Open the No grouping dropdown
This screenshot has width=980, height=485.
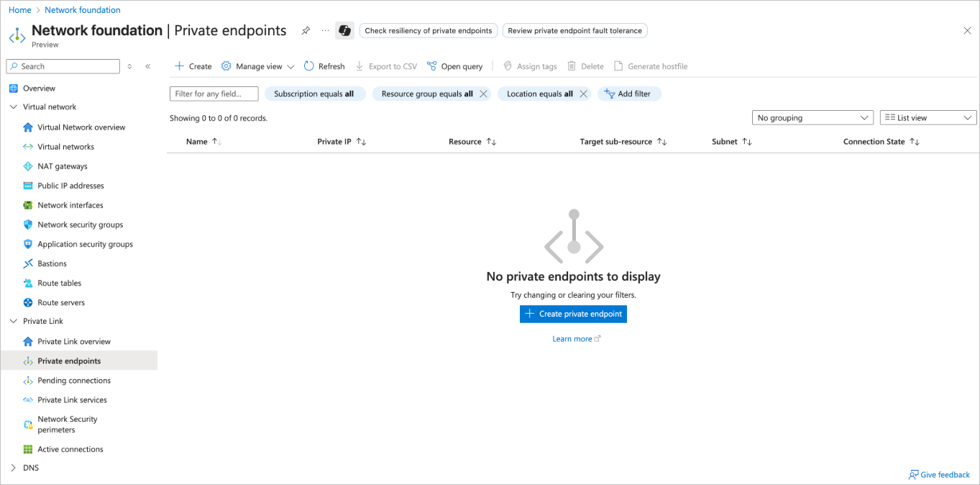pyautogui.click(x=812, y=118)
